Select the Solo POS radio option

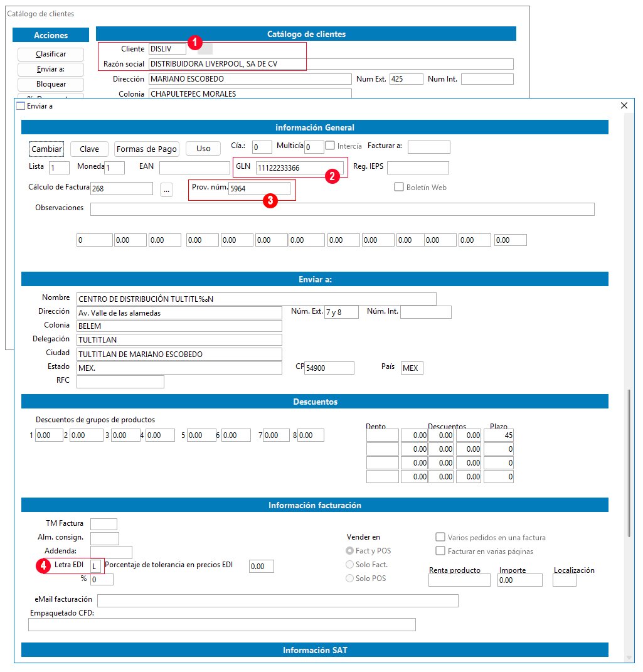pos(350,578)
